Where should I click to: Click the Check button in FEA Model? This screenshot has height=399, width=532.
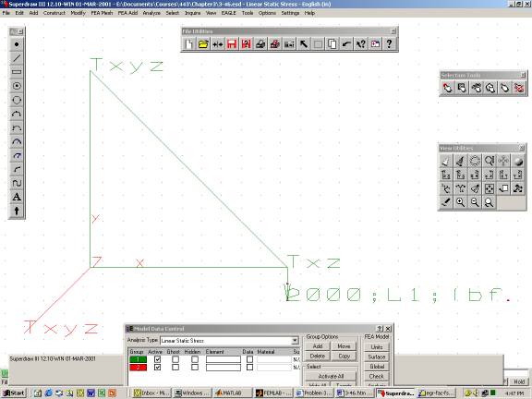click(x=376, y=376)
